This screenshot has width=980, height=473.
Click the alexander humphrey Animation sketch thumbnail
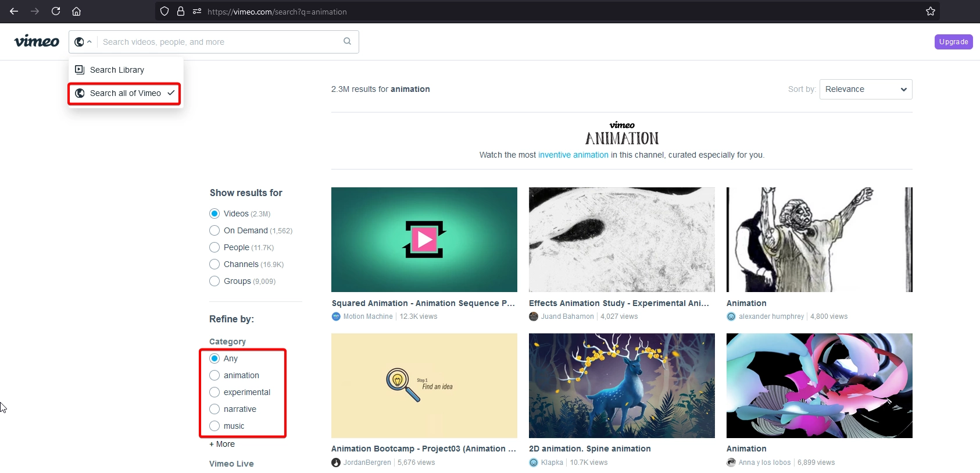(820, 240)
